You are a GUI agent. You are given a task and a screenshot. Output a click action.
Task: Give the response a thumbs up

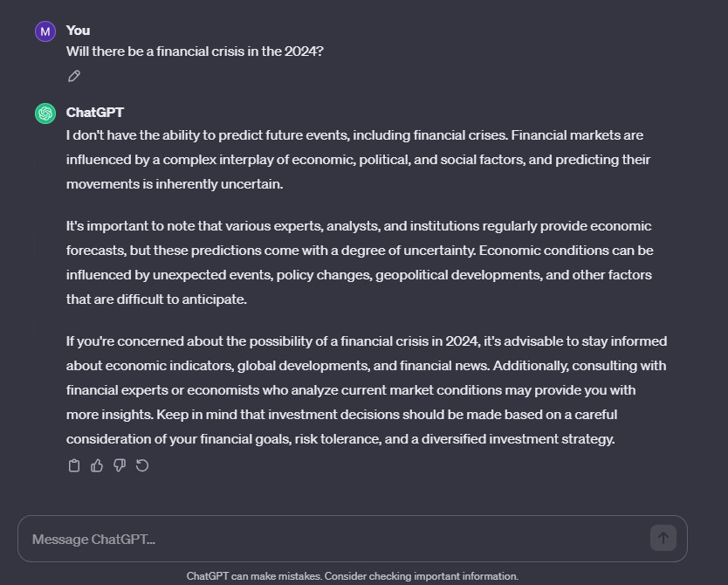click(x=97, y=465)
